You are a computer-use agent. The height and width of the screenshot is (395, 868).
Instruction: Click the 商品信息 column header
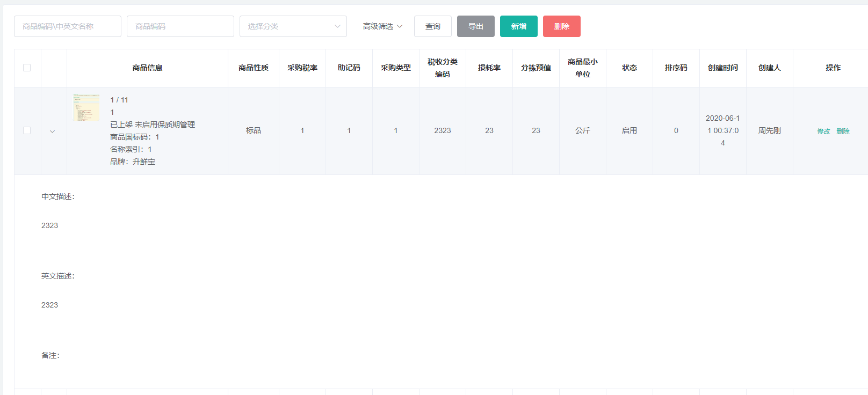coord(148,68)
